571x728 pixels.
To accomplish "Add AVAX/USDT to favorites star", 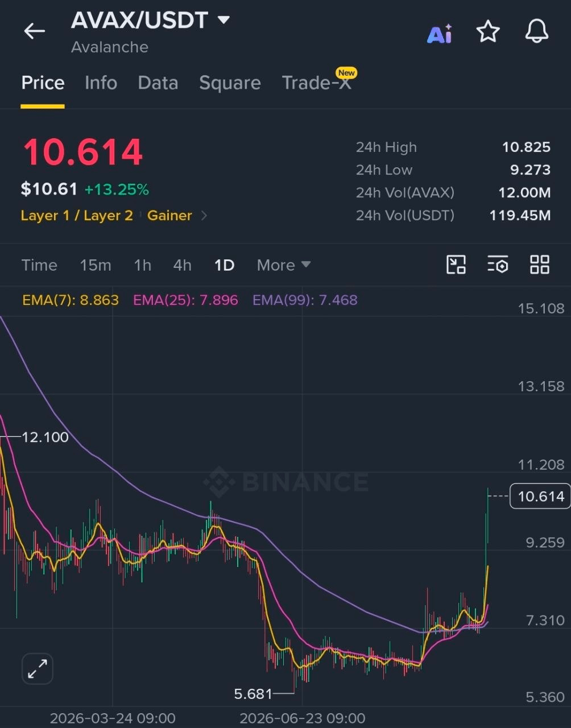I will pyautogui.click(x=488, y=31).
